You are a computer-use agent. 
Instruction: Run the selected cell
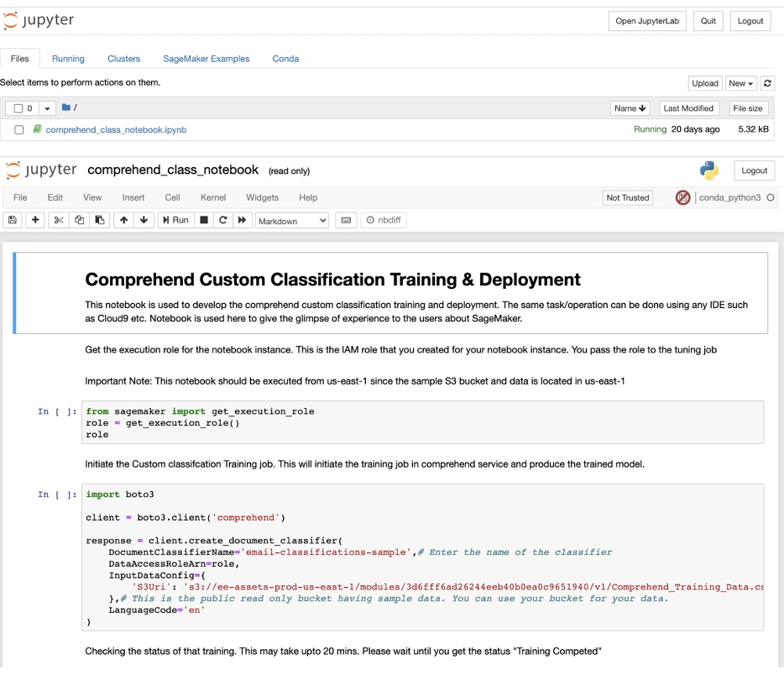pos(175,220)
